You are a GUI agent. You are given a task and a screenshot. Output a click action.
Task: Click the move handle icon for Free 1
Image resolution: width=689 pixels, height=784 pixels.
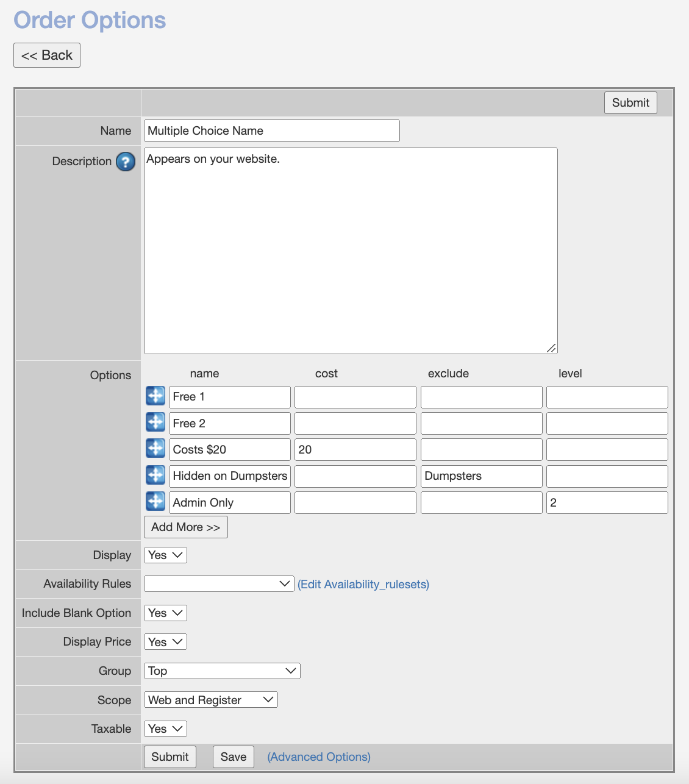[155, 396]
